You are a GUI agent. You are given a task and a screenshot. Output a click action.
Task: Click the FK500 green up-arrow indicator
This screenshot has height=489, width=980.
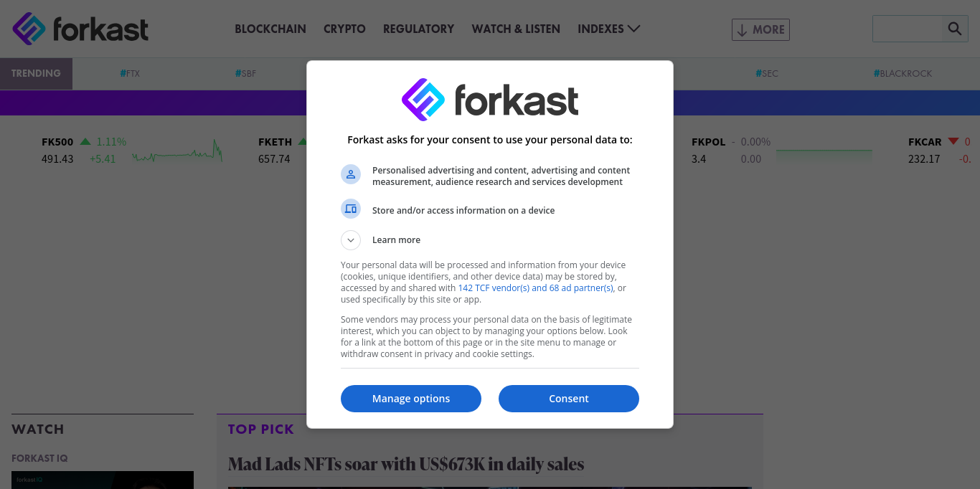85,141
